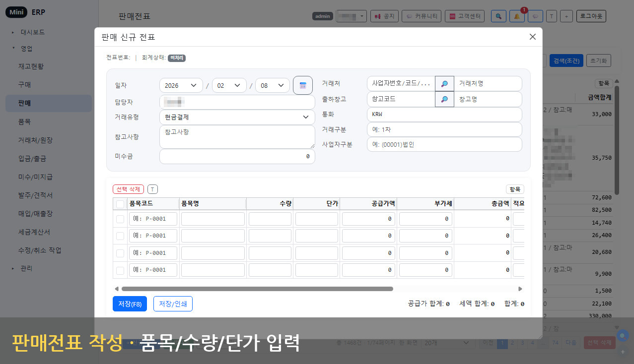The height and width of the screenshot is (364, 634).
Task: Click the 사업자구분 input field
Action: click(x=444, y=144)
